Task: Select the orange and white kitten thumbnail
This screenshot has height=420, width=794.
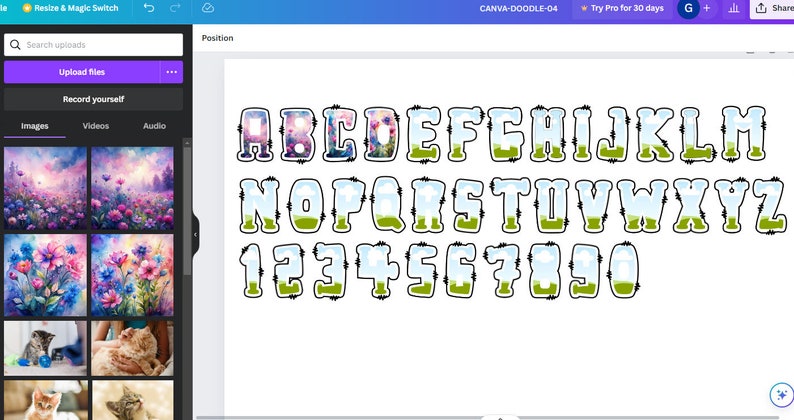Action: 46,400
